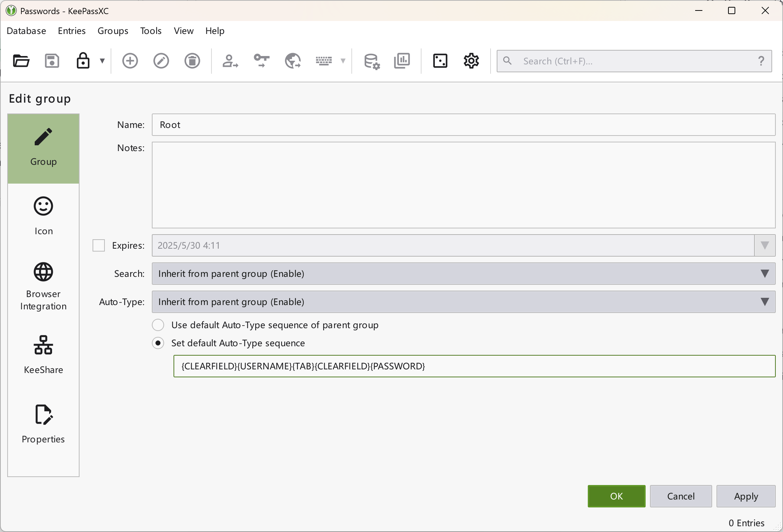Click the Save database icon

coord(52,61)
